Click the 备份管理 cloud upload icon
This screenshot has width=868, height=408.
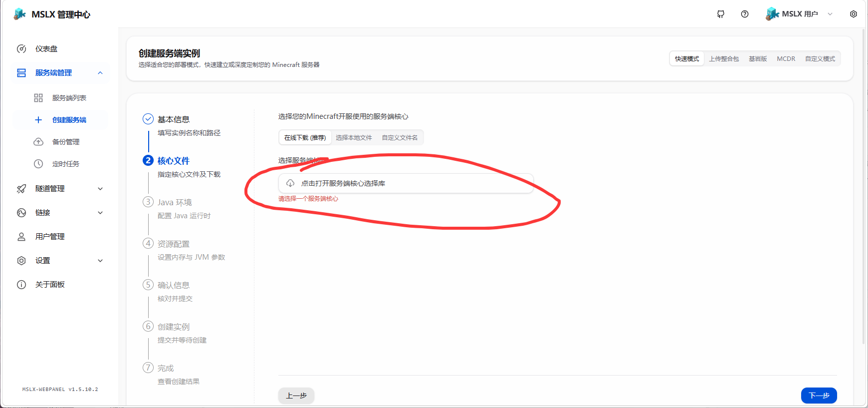pyautogui.click(x=38, y=142)
